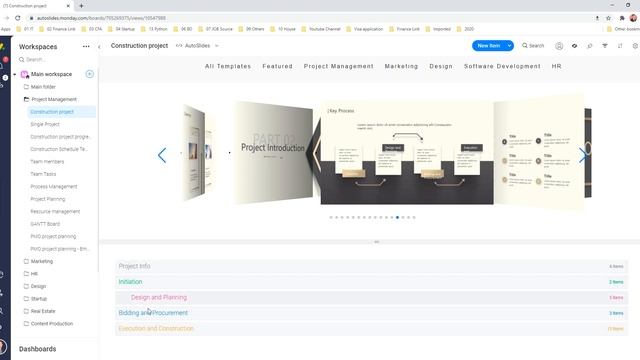Expand the Design folder in sidebar

coord(35,286)
